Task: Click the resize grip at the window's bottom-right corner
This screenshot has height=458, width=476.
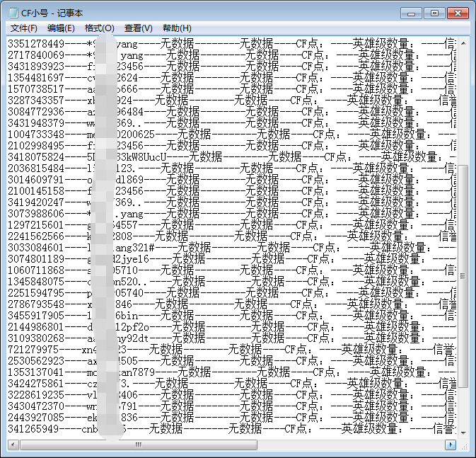Action: [x=463, y=445]
